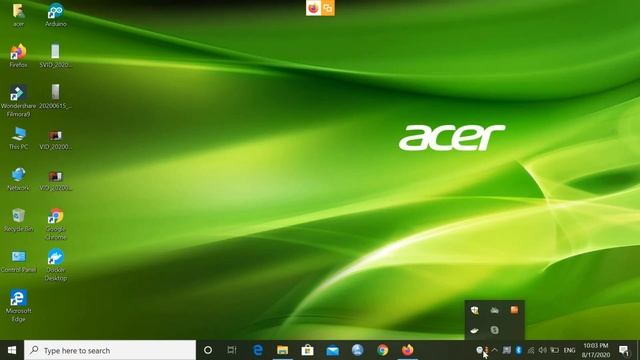The height and width of the screenshot is (360, 640).
Task: Open Wi-Fi network settings in the tray
Action: [531, 350]
